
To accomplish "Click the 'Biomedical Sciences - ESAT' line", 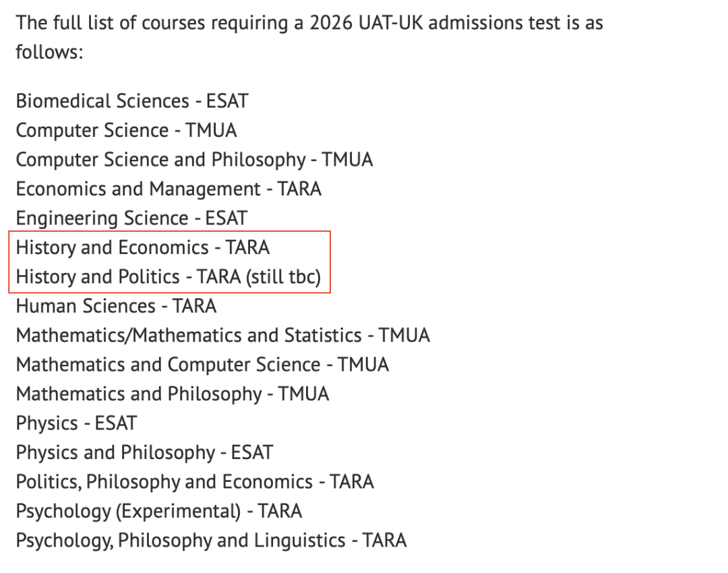I will coord(132,101).
